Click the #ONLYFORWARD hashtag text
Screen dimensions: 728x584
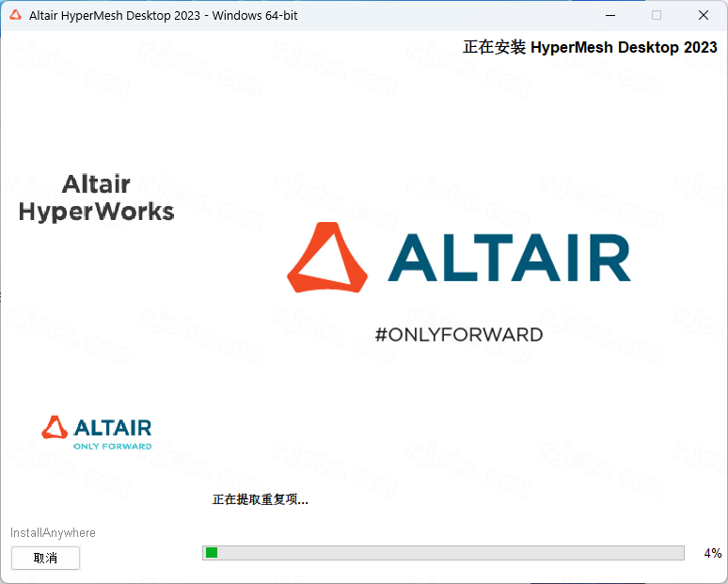click(x=458, y=335)
